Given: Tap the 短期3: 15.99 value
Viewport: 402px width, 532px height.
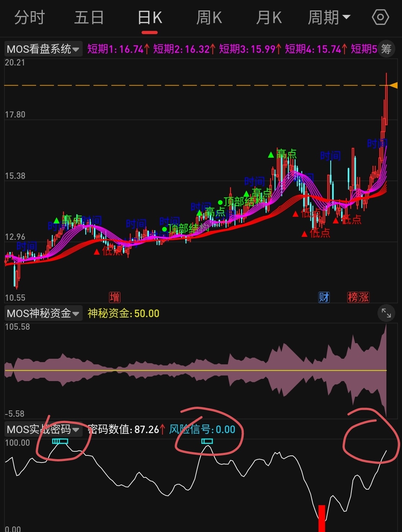Looking at the screenshot, I should [250, 49].
